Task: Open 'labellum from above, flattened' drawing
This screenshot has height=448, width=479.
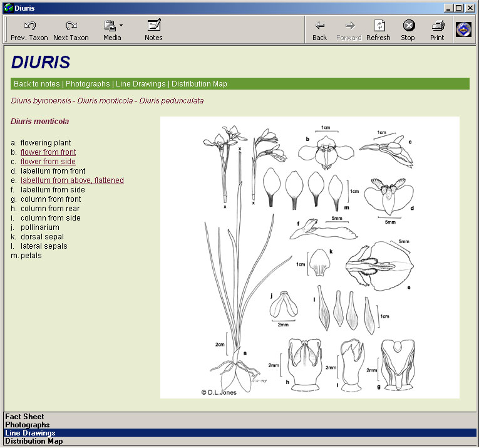Action: (72, 180)
